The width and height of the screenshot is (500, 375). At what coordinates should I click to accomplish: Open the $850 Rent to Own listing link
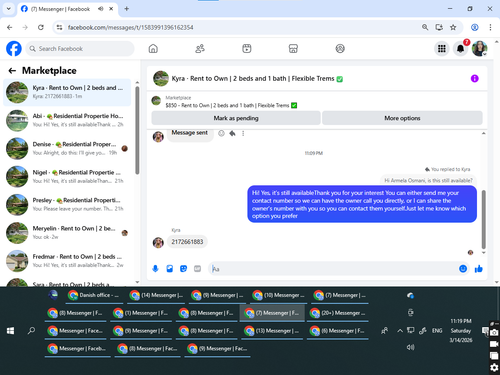point(231,105)
